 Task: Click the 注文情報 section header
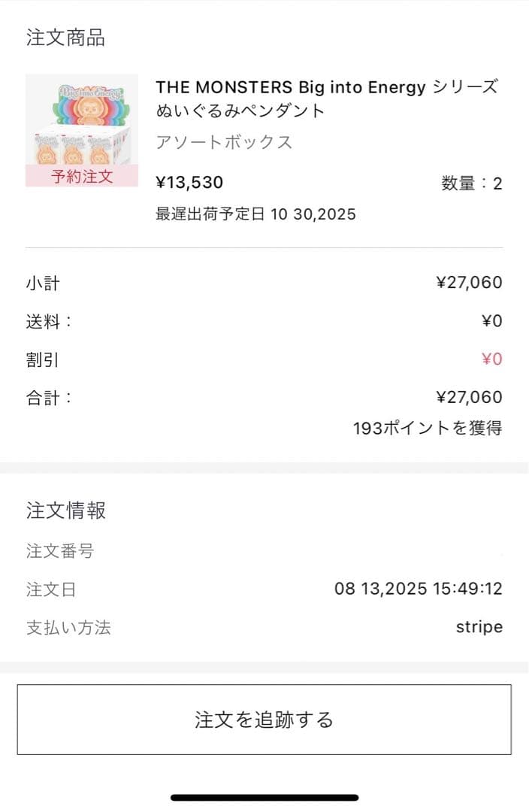[66, 511]
